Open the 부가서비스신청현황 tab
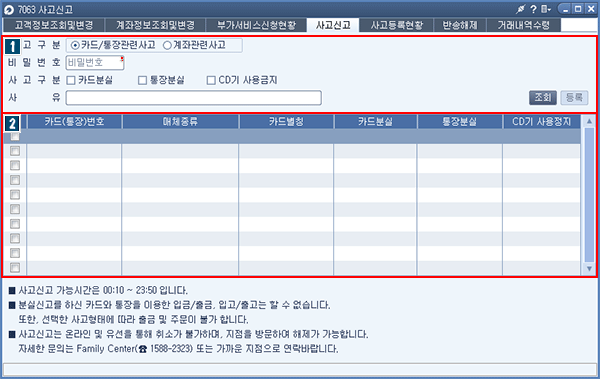The image size is (600, 379). pos(256,25)
